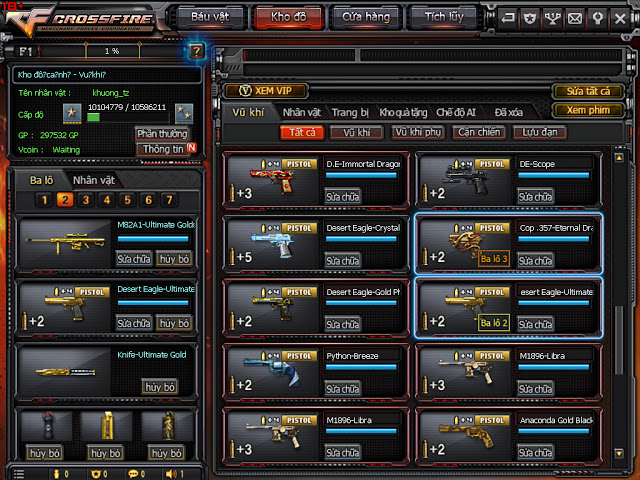Select the Desert Eagle-Crystal pistol image
The width and height of the screenshot is (640, 480).
[x=273, y=244]
